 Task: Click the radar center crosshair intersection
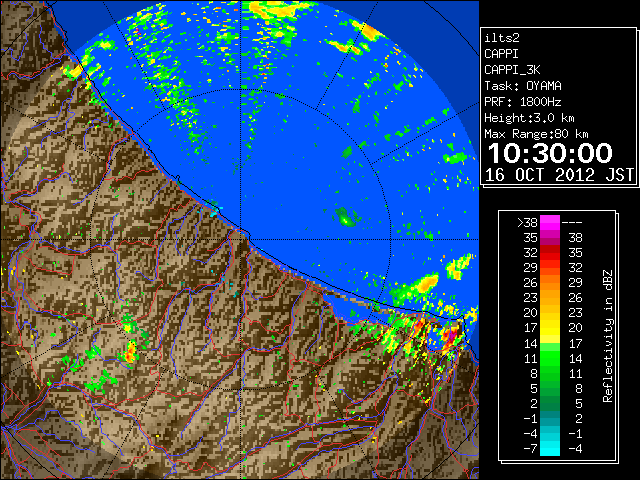pyautogui.click(x=241, y=239)
